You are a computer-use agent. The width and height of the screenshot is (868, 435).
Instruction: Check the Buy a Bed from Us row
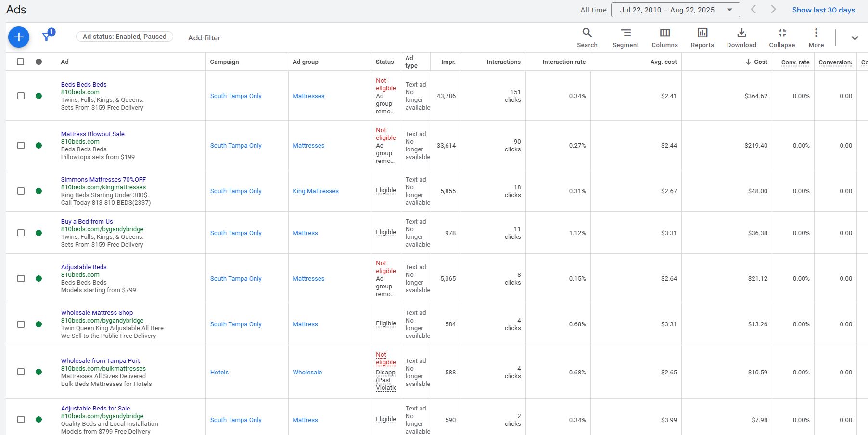(x=21, y=233)
